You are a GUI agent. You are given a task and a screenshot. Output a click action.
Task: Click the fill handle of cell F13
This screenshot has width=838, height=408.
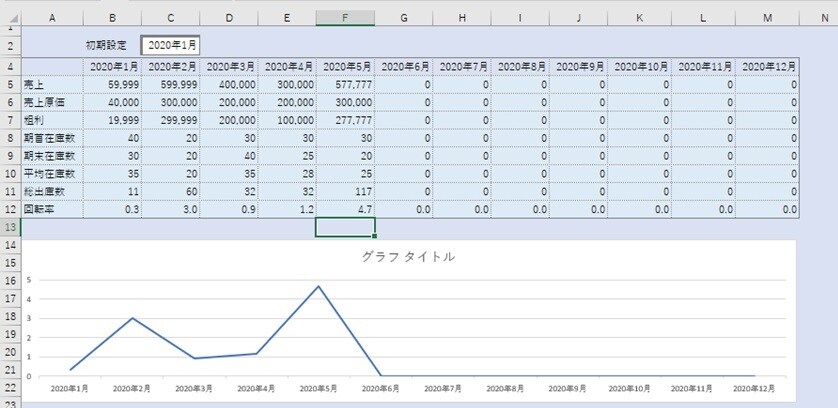click(x=374, y=236)
